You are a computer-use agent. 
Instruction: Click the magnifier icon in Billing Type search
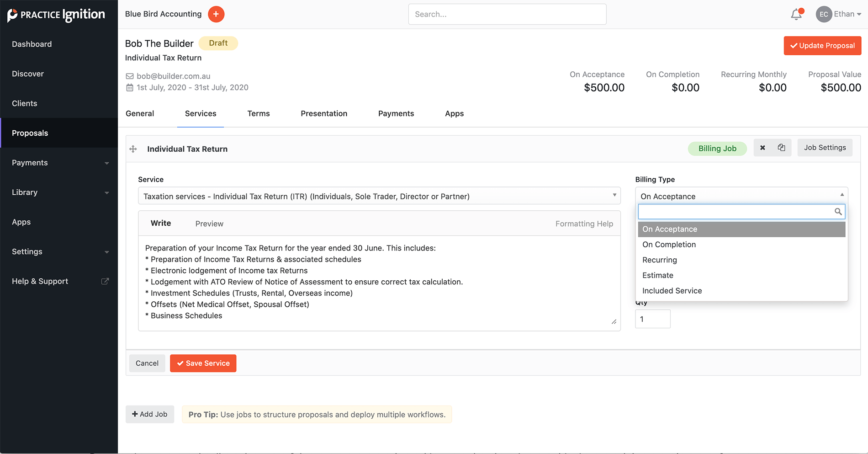[838, 212]
